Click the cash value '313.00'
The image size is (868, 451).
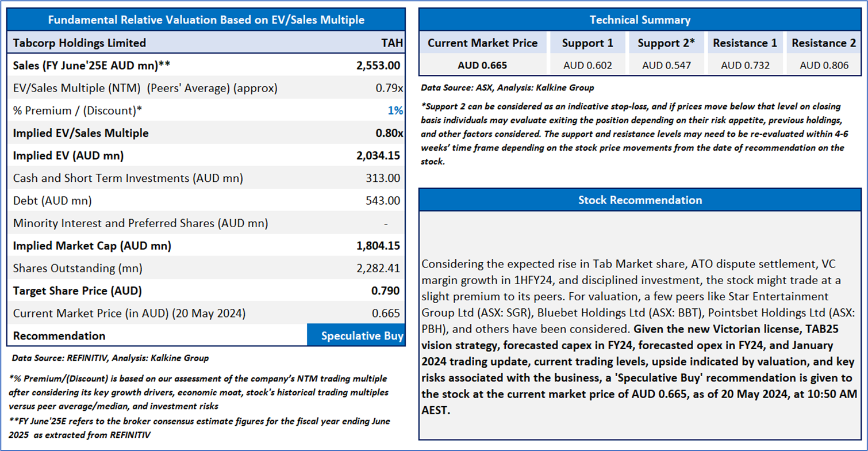point(384,178)
